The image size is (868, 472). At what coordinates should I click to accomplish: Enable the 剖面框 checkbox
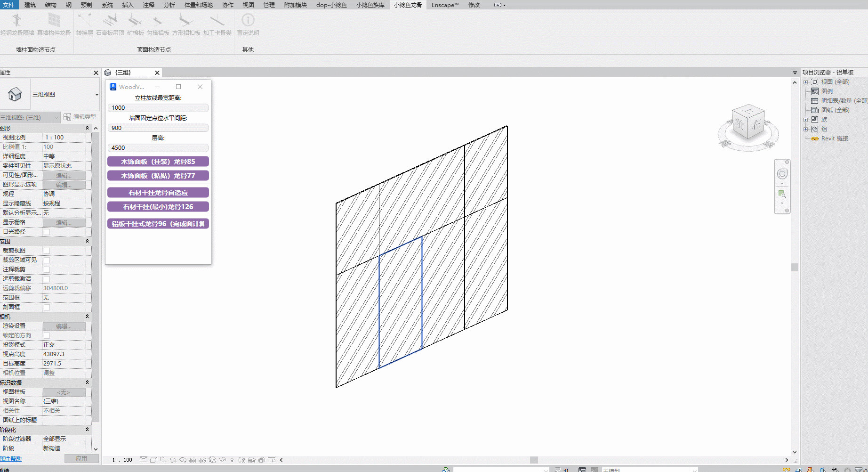click(x=47, y=307)
